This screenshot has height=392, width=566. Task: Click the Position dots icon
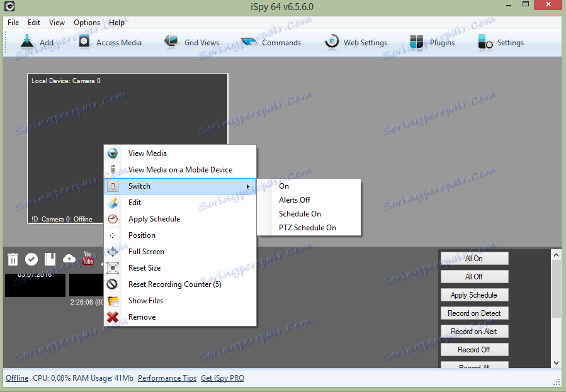pyautogui.click(x=113, y=235)
